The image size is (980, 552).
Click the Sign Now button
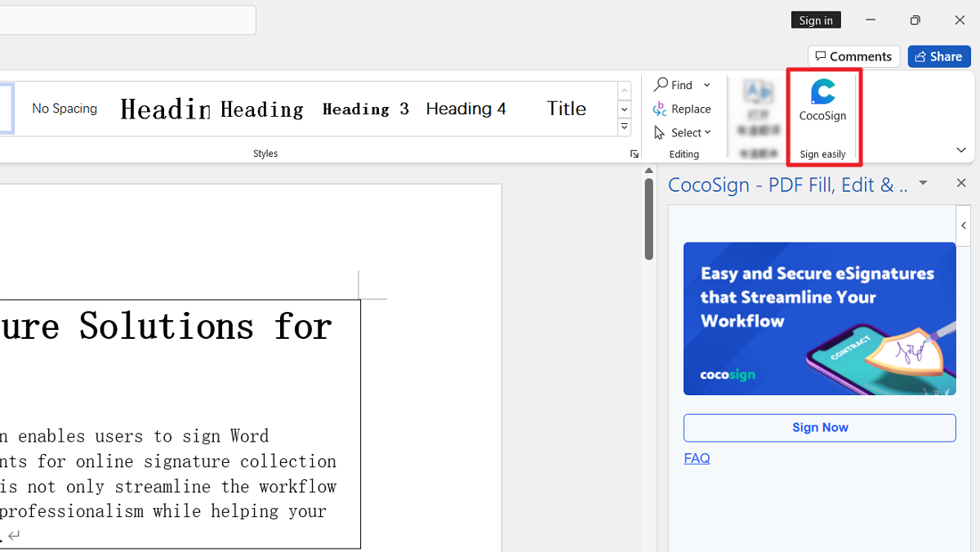click(819, 428)
